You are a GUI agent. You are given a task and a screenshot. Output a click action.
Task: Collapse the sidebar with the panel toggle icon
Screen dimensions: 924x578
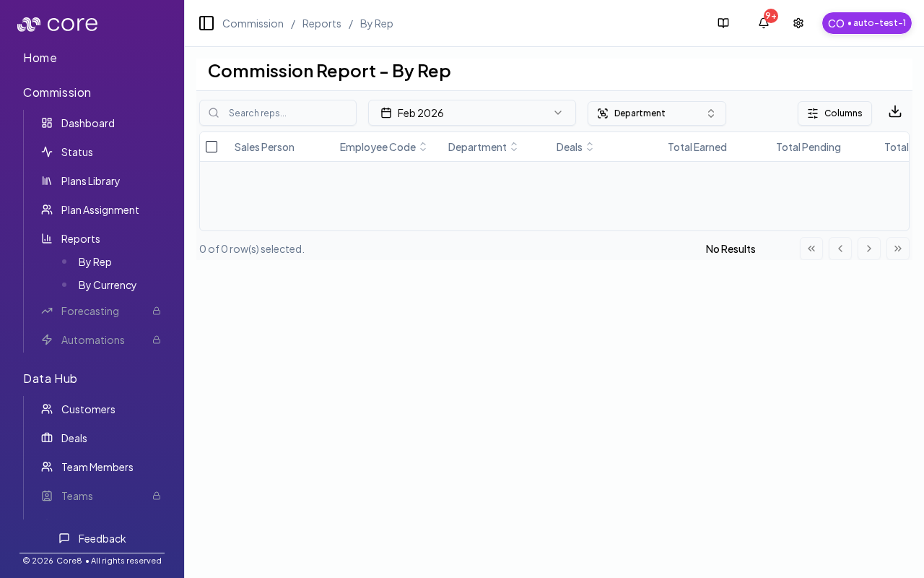(206, 23)
